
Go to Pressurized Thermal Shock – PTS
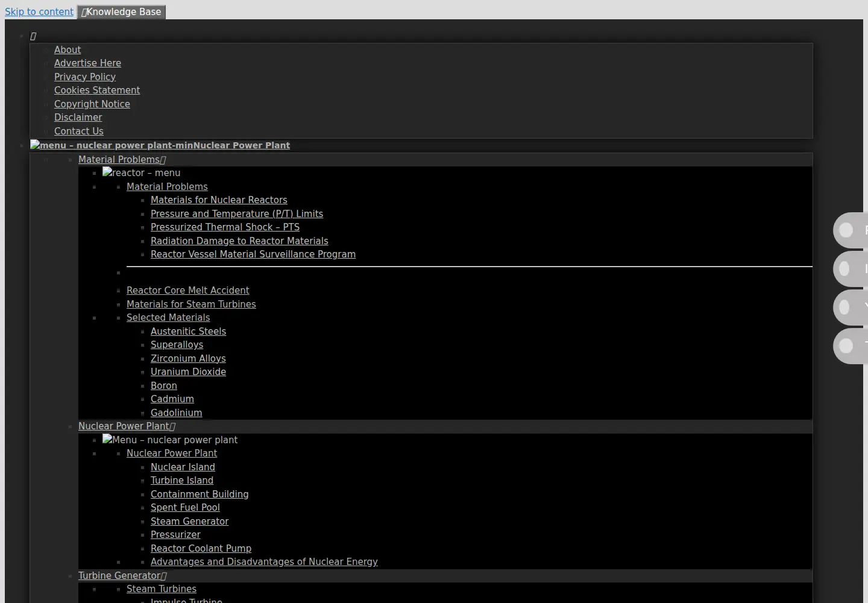[x=225, y=227]
